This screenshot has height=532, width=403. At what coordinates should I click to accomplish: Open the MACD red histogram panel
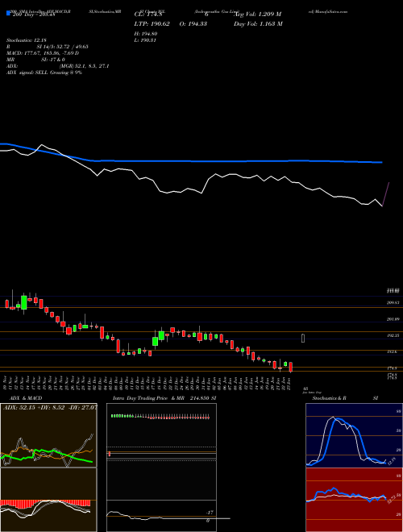(48, 500)
